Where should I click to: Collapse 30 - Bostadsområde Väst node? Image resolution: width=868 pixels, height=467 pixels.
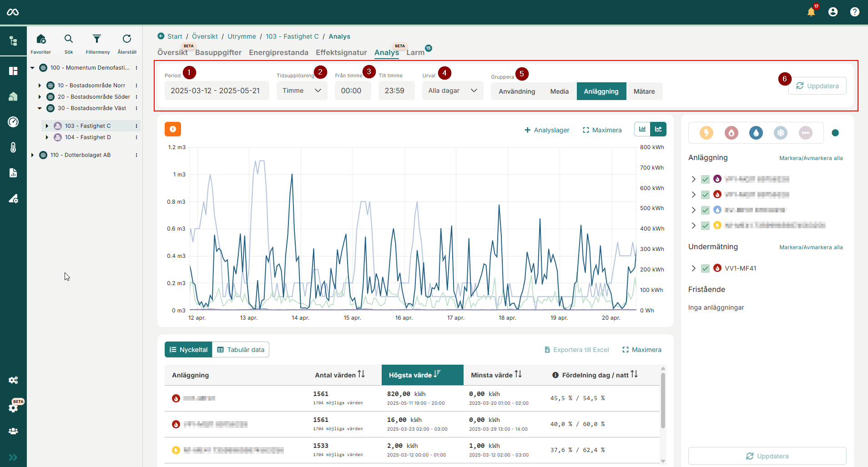(40, 108)
